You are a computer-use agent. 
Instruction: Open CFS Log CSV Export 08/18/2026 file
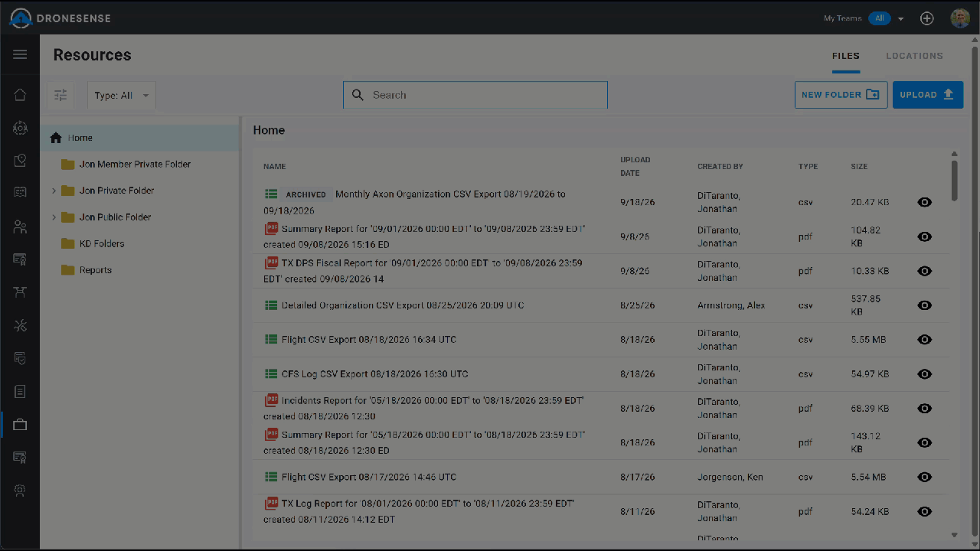pos(375,374)
